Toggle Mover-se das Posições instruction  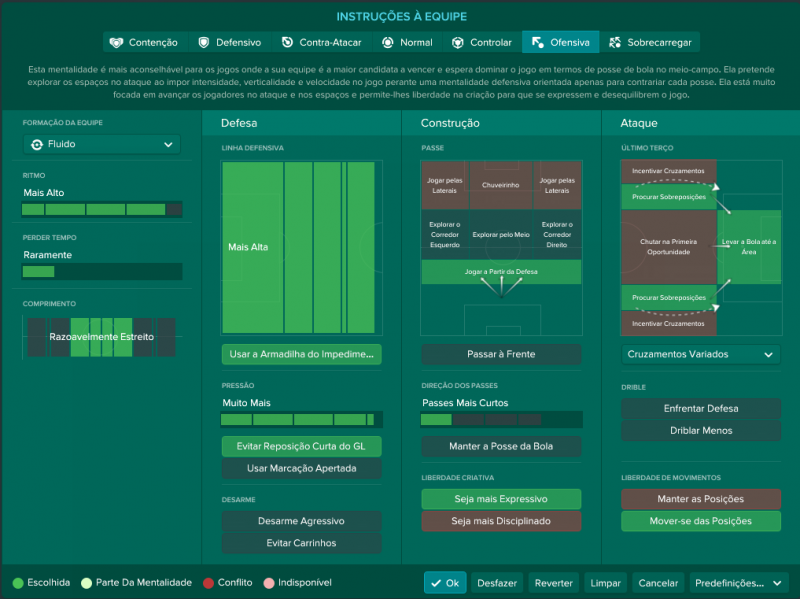tap(700, 521)
